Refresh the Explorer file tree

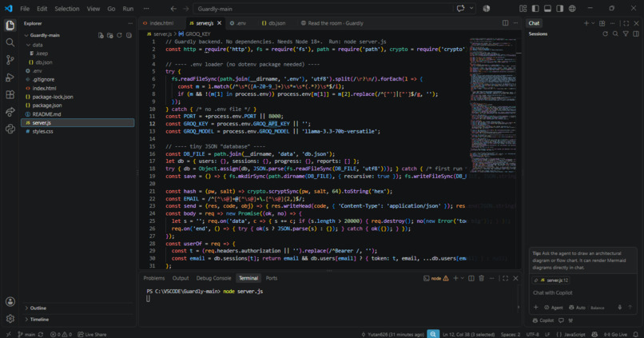click(120, 35)
